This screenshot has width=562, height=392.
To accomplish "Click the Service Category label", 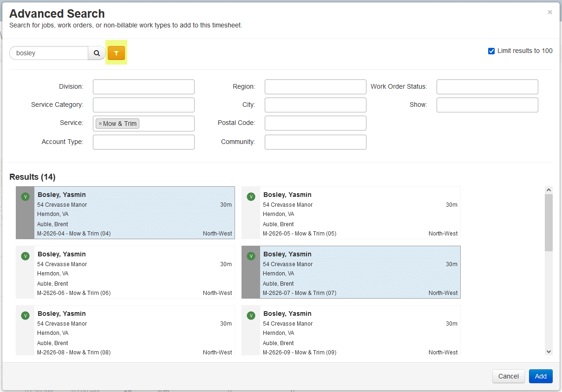I will [57, 105].
